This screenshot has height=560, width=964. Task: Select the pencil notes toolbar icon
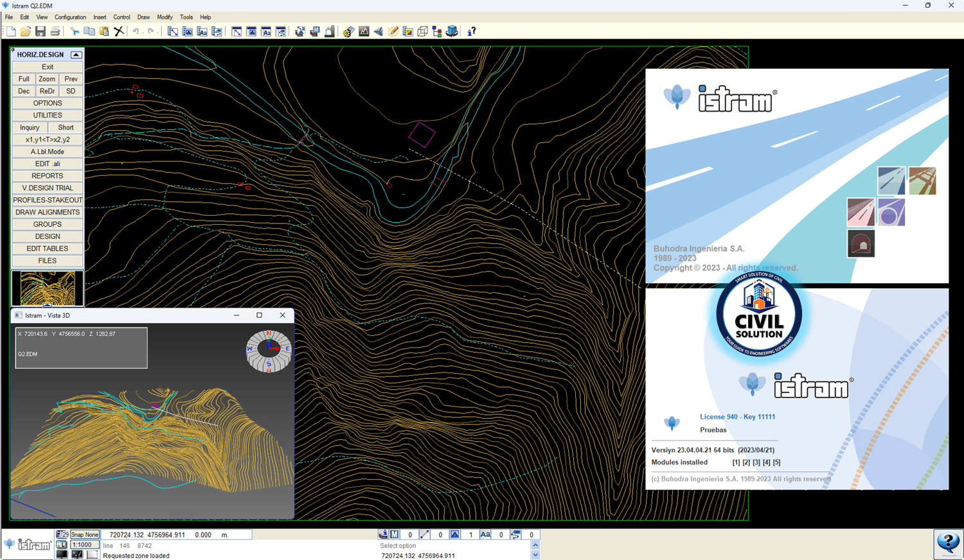click(x=393, y=31)
